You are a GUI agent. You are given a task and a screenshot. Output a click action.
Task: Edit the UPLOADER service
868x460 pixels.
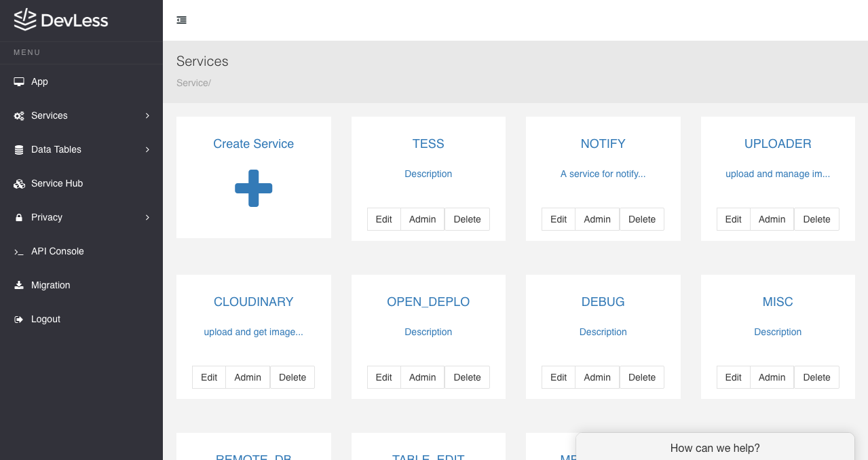pos(734,219)
